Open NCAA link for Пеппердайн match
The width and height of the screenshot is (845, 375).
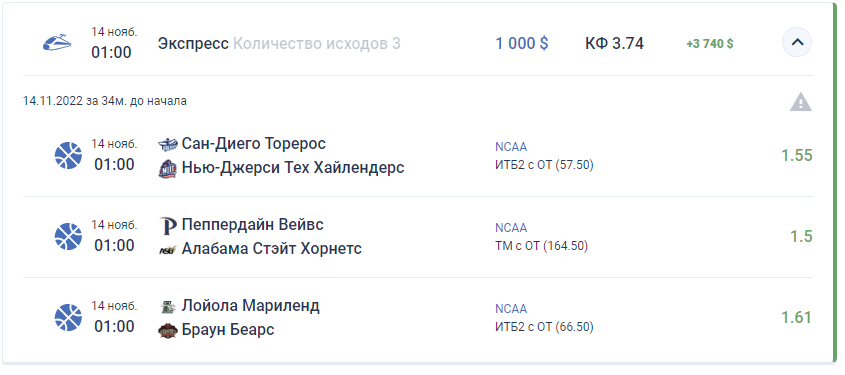[x=511, y=228]
